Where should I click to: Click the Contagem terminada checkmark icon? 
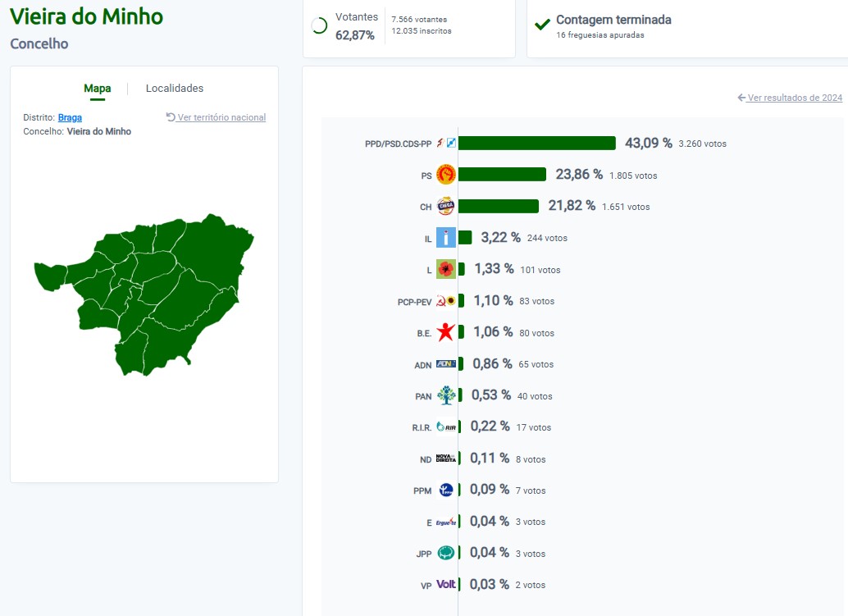click(542, 25)
